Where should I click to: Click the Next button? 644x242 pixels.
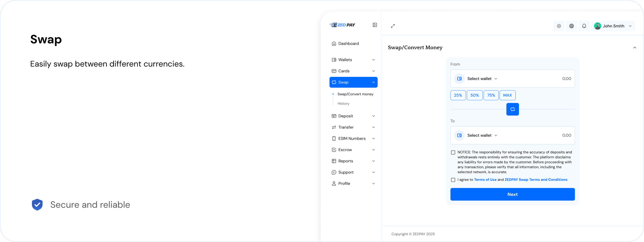coord(512,194)
